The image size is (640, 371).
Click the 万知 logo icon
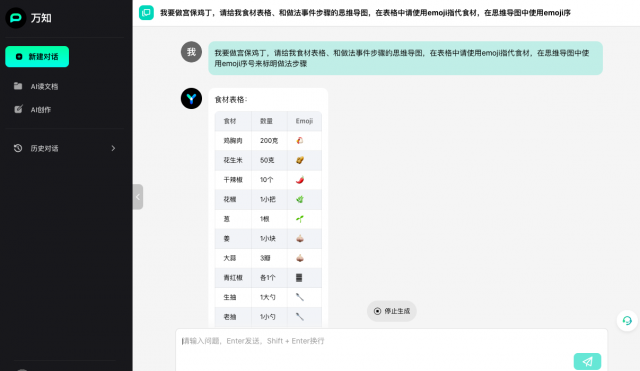16,18
